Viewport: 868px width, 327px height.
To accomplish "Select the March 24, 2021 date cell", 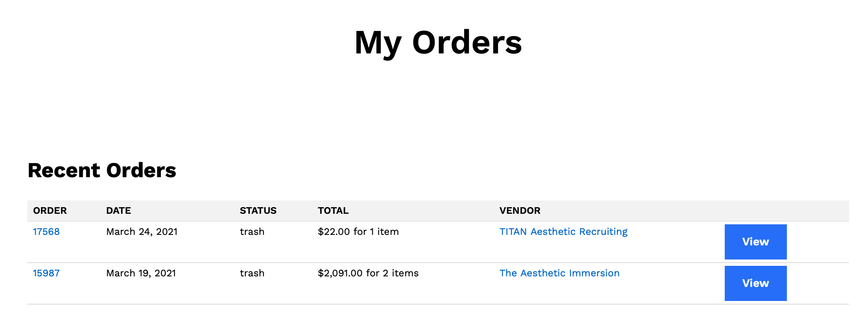I will [x=142, y=232].
